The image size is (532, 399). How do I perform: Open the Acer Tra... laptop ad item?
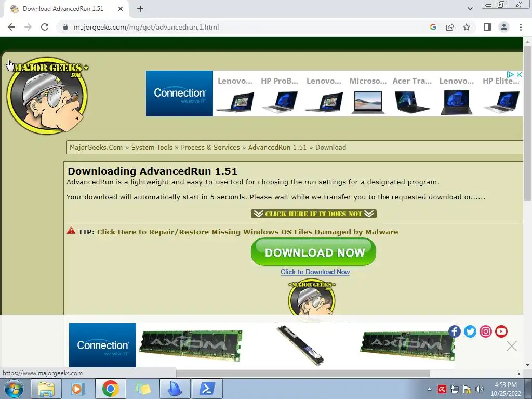[x=412, y=96]
